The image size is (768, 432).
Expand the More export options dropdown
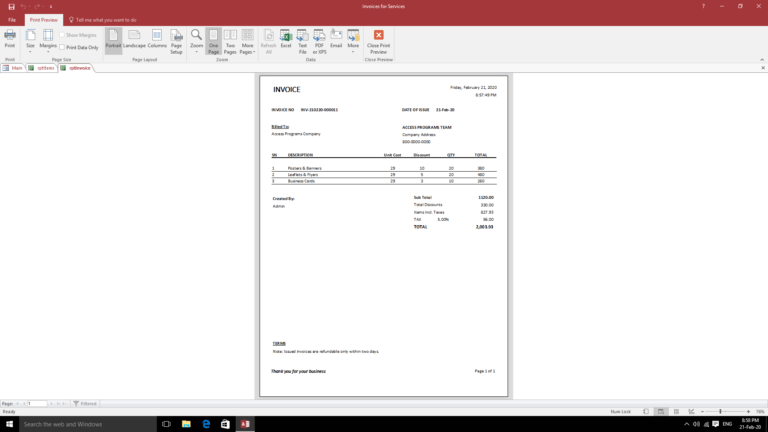pyautogui.click(x=353, y=41)
